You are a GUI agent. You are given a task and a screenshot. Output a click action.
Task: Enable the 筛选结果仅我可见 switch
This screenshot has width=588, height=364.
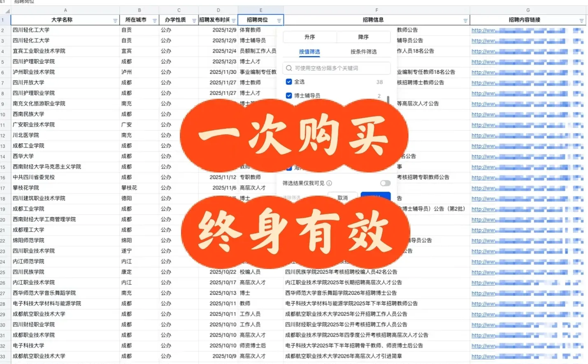(x=385, y=183)
